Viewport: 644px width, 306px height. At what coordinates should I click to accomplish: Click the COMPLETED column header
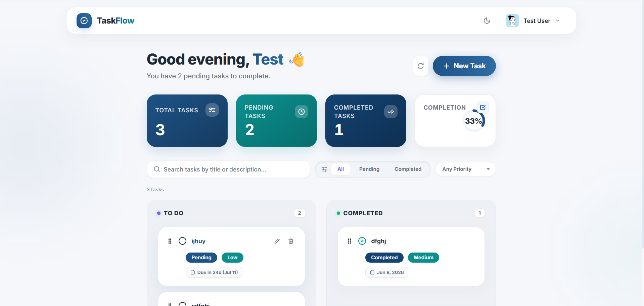(x=363, y=213)
